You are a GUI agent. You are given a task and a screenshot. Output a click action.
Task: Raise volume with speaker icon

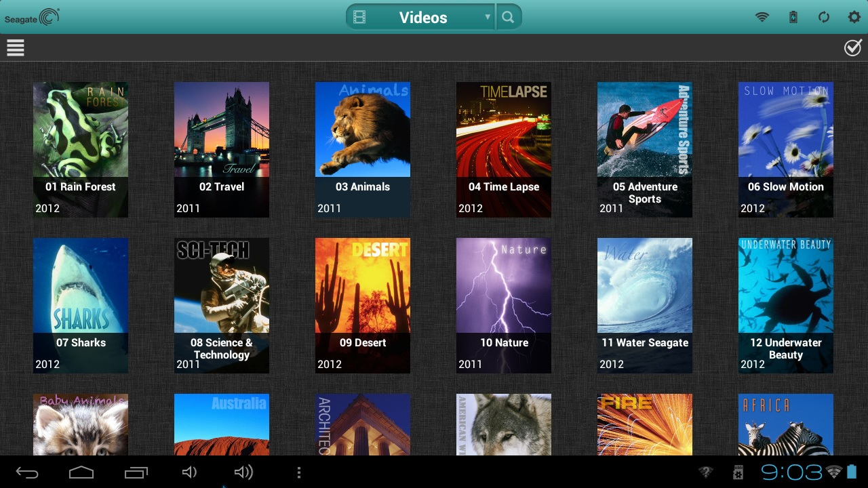tap(243, 472)
